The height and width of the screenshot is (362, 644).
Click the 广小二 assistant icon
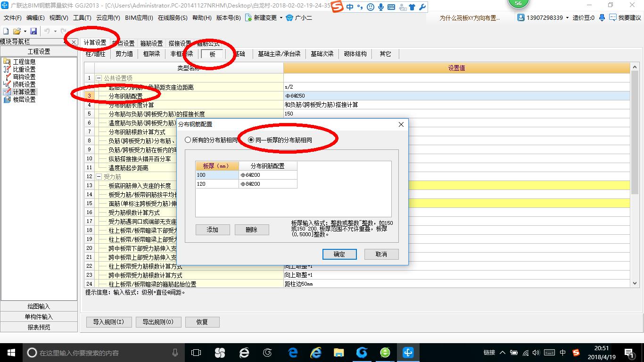point(289,18)
